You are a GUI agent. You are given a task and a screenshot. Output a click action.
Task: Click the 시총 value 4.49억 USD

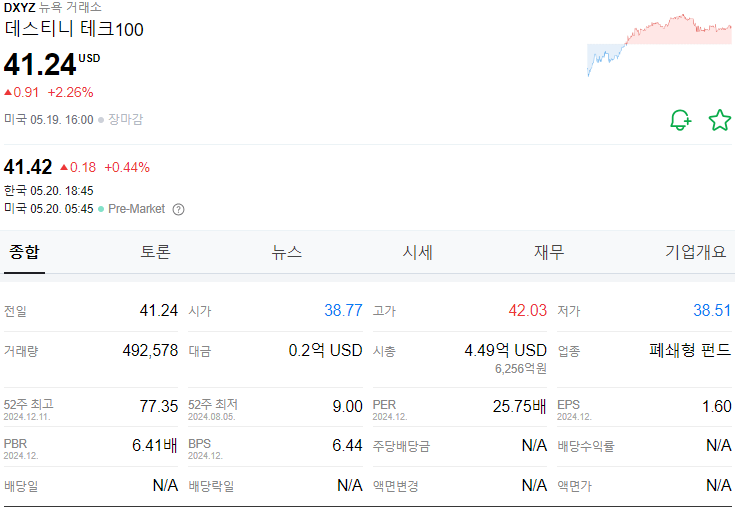tap(505, 351)
